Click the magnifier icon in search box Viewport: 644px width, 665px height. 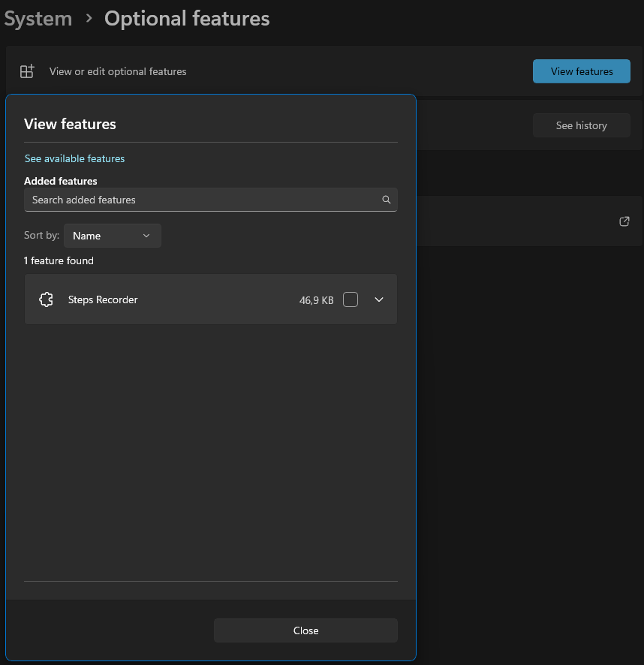(387, 200)
